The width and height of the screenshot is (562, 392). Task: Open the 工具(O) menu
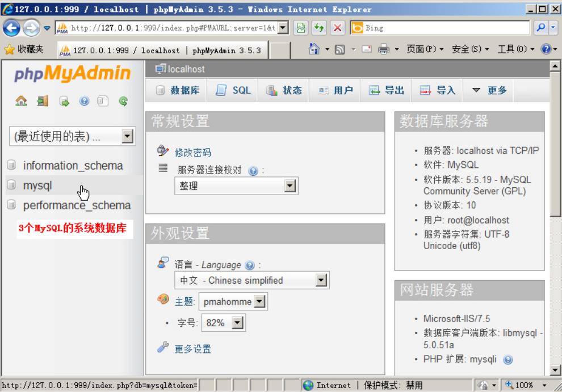coord(516,49)
